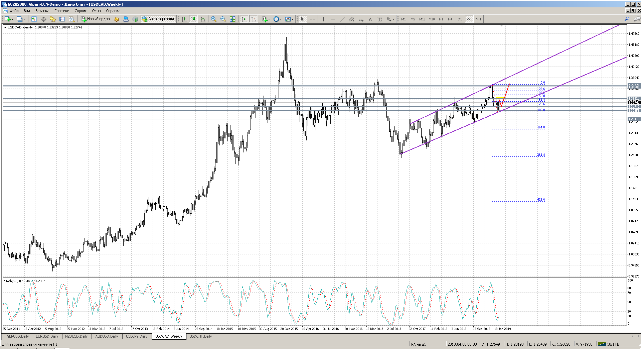Image resolution: width=644 pixels, height=349 pixels.
Task: Open the Data Window crosshair icon
Action: (x=43, y=19)
